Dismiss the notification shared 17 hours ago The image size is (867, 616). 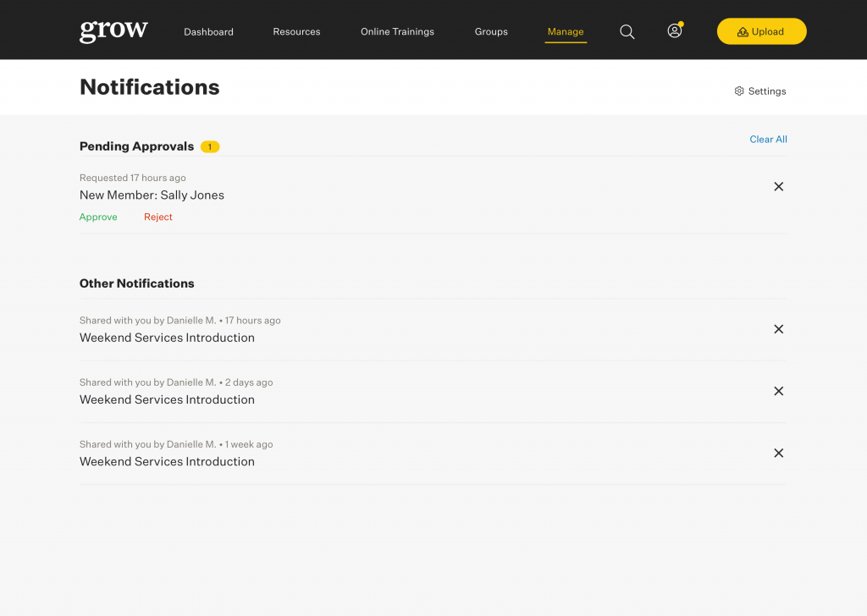[778, 329]
